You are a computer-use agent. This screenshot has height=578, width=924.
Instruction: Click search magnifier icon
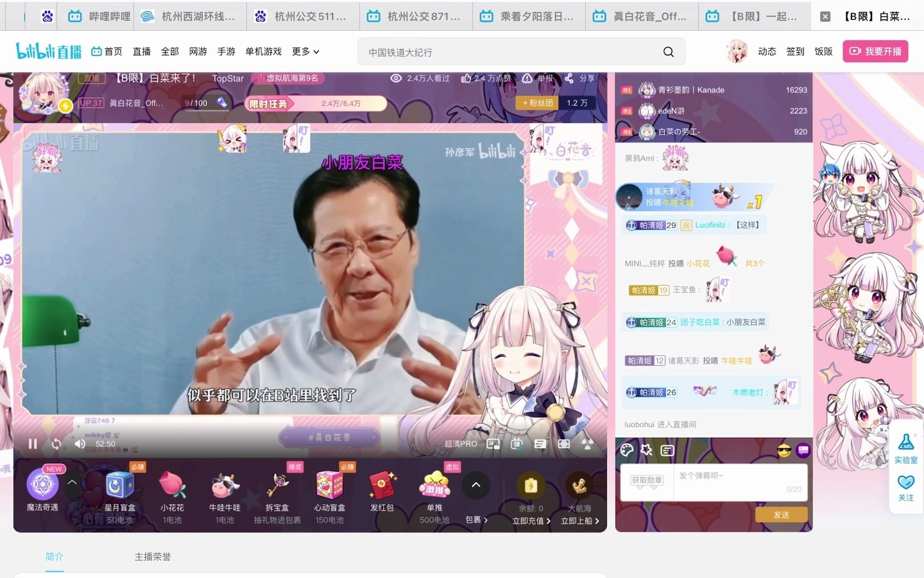[669, 52]
